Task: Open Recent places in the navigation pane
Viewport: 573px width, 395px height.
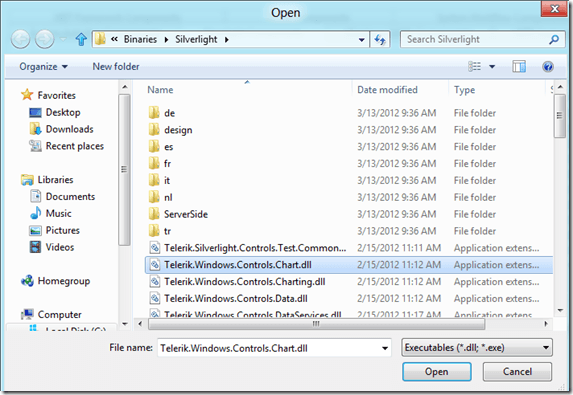Action: pos(75,146)
